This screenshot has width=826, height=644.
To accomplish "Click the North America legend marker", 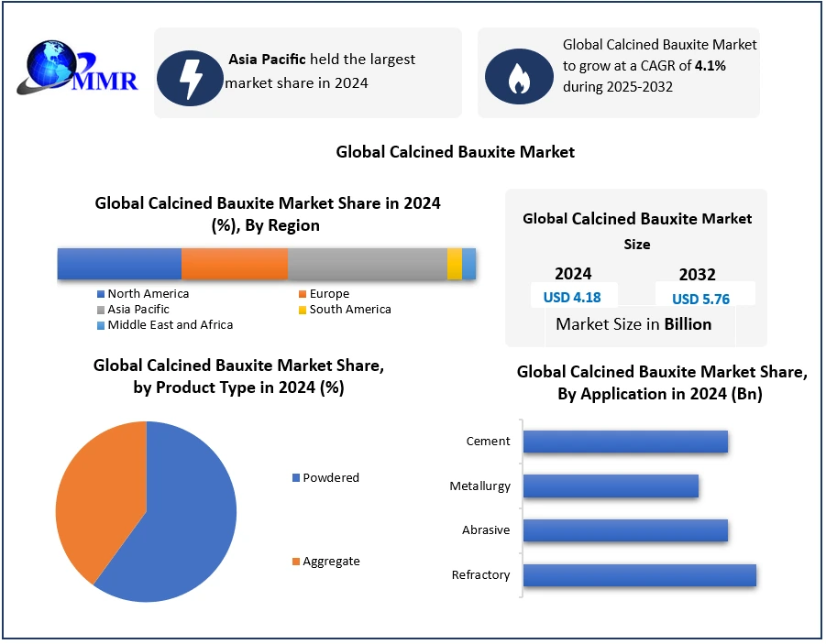I will 101,294.
